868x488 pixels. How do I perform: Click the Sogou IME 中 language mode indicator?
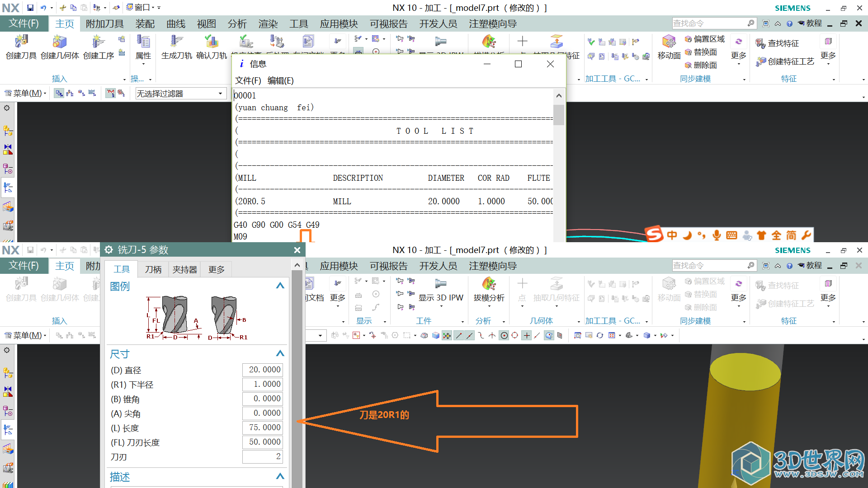click(672, 235)
